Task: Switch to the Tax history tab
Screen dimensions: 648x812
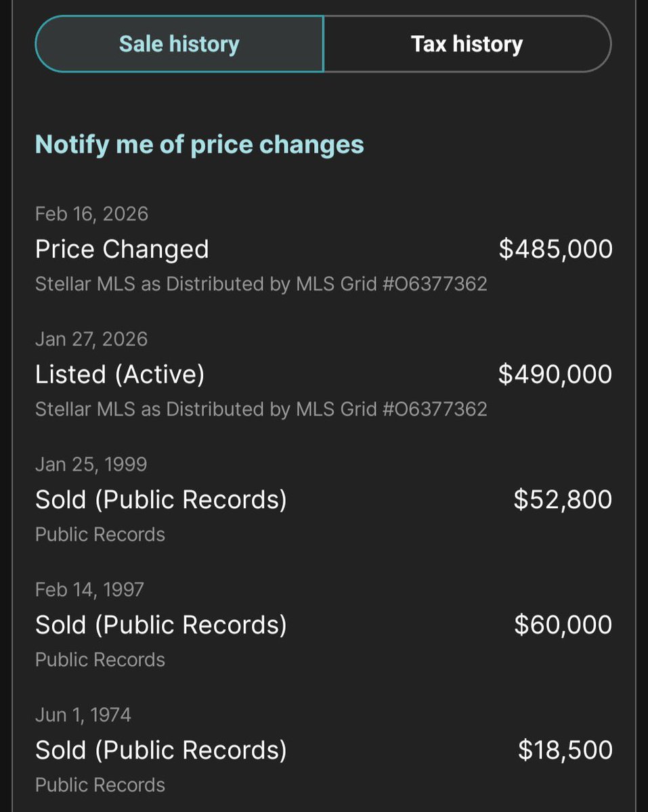Action: [467, 45]
